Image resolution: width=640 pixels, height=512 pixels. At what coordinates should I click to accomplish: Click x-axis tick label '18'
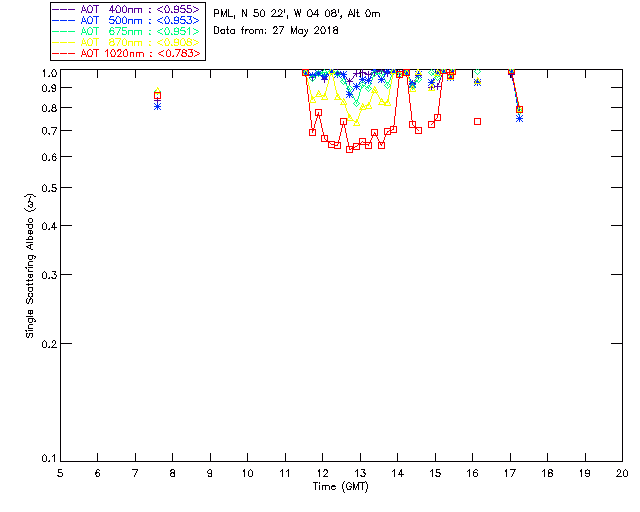click(x=547, y=473)
